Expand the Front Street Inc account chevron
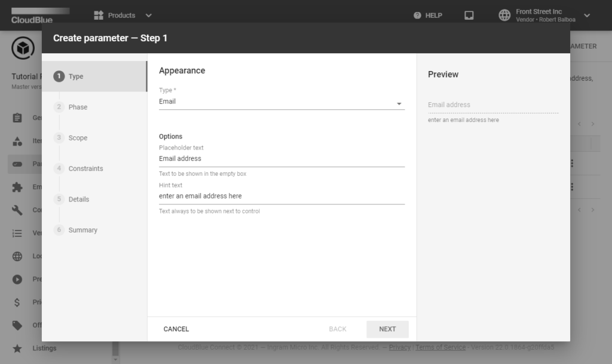This screenshot has width=612, height=364. 587,16
